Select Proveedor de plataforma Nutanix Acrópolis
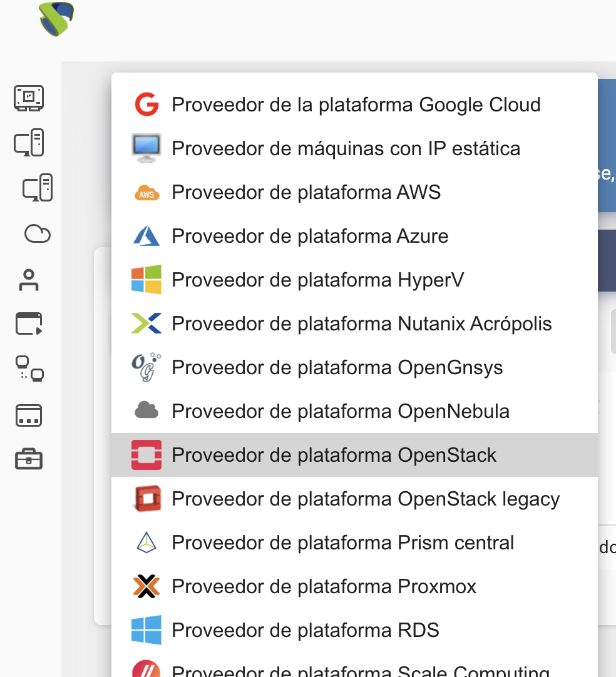 [361, 323]
